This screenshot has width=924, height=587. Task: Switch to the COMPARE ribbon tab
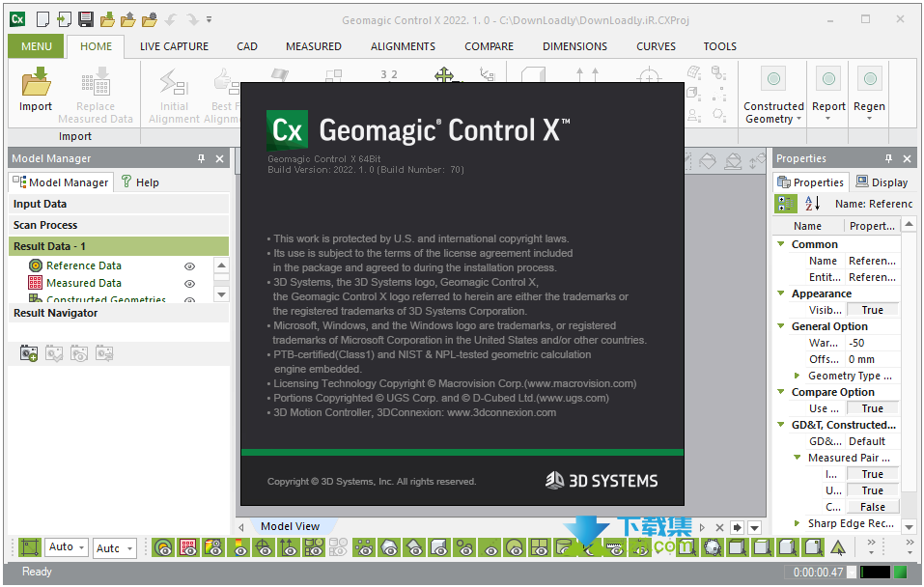tap(490, 46)
